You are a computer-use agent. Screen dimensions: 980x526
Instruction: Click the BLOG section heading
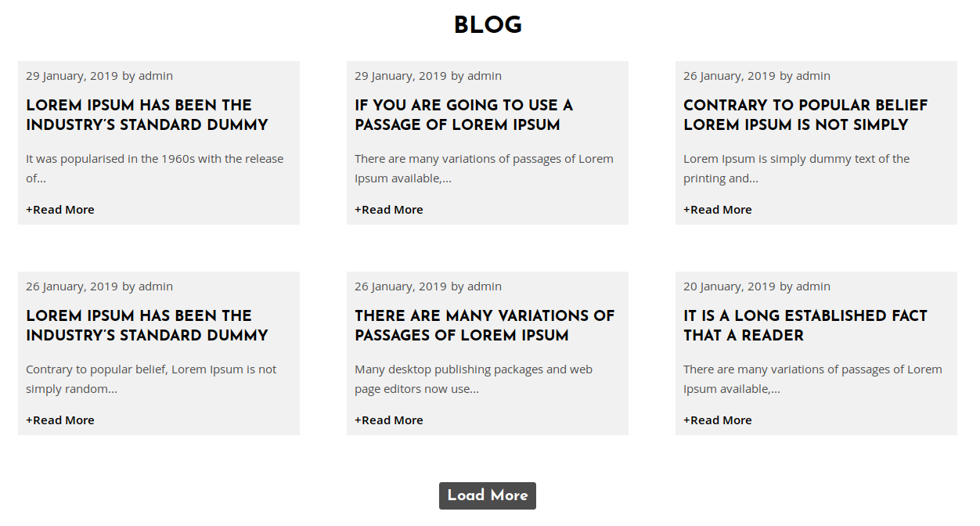[488, 25]
